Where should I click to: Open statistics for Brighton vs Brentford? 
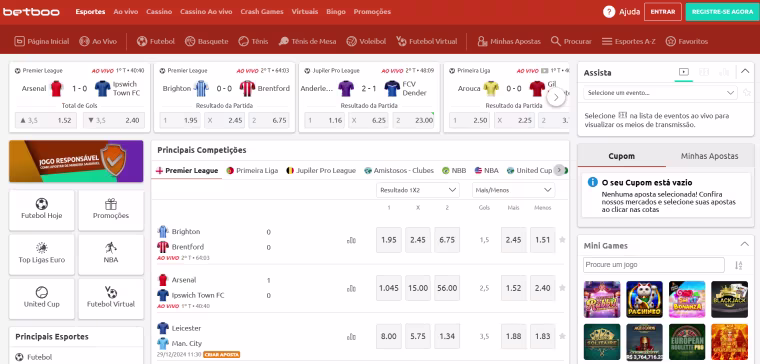point(351,240)
